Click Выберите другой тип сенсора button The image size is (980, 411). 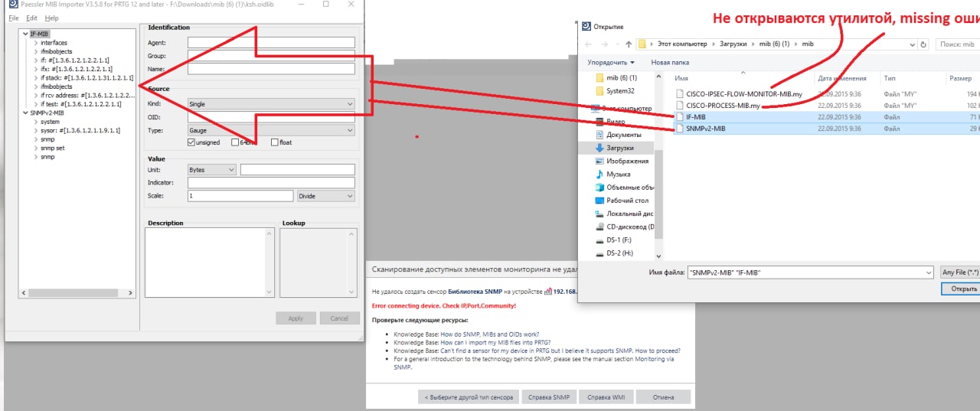[x=468, y=397]
